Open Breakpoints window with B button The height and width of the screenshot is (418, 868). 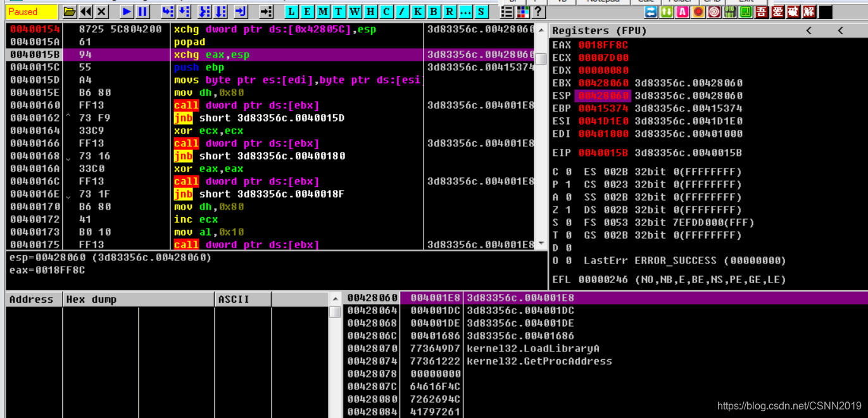(x=434, y=11)
